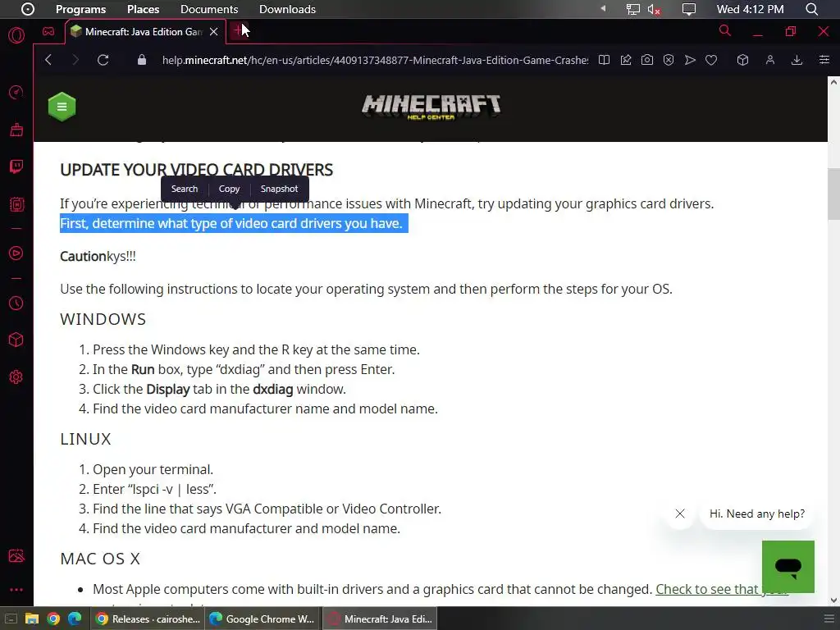Launch Edge from taskbar quick launch

coord(75,619)
